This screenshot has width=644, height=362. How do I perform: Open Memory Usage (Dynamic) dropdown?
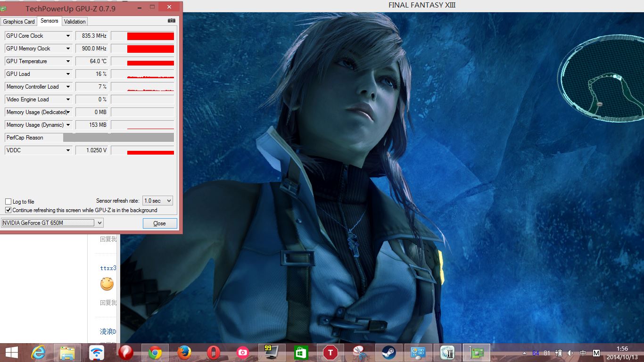click(x=68, y=125)
